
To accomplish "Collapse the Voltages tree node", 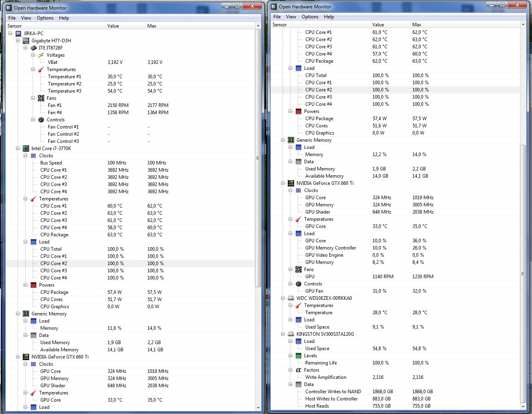I will 33,55.
